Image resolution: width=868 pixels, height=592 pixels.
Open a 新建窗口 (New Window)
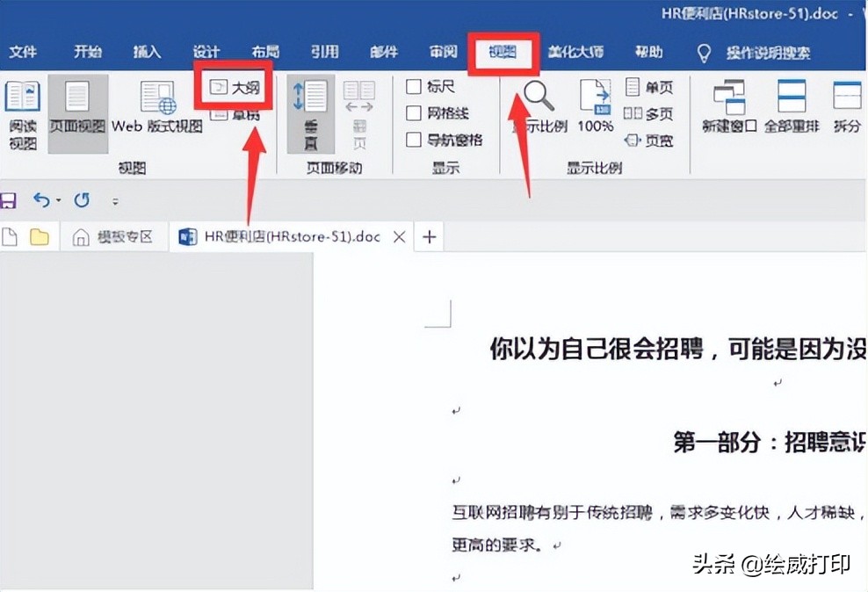click(x=730, y=105)
